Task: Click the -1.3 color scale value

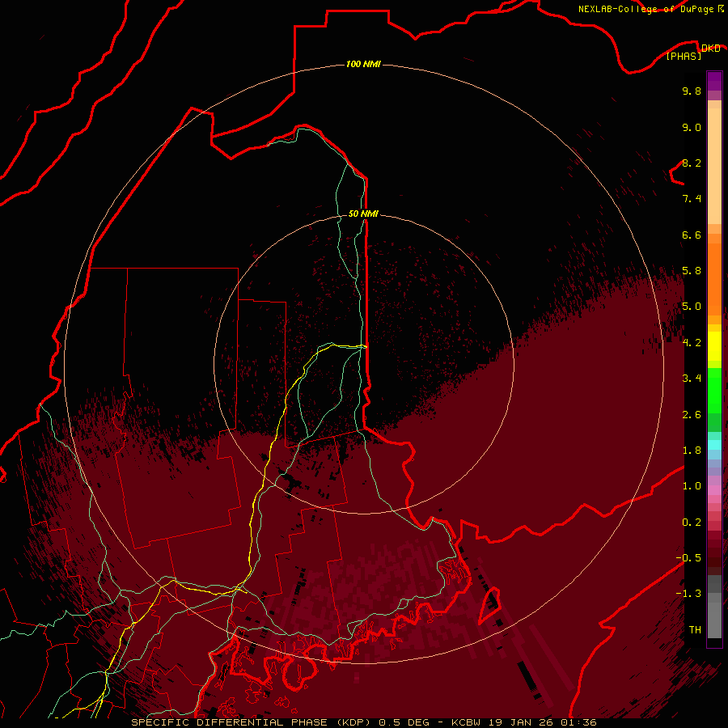Action: pyautogui.click(x=688, y=594)
